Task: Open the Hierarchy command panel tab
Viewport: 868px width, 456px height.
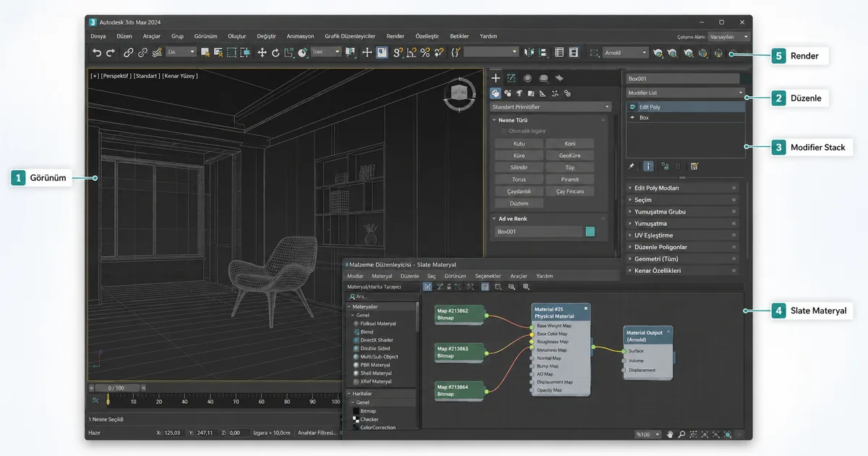Action: coord(527,78)
